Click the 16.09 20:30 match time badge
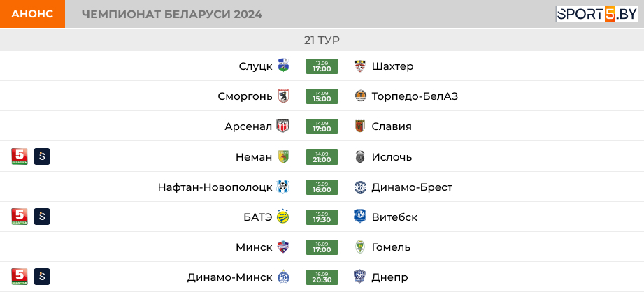This screenshot has width=644, height=292. click(322, 277)
